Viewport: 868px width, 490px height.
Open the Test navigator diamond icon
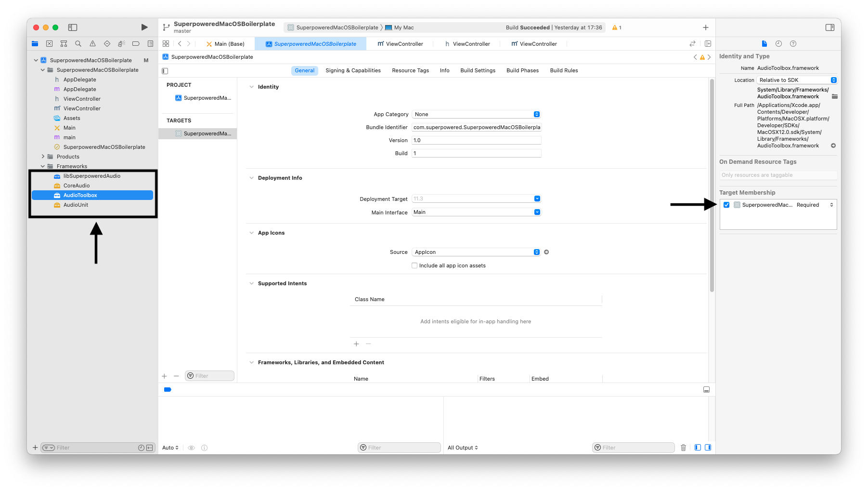107,44
